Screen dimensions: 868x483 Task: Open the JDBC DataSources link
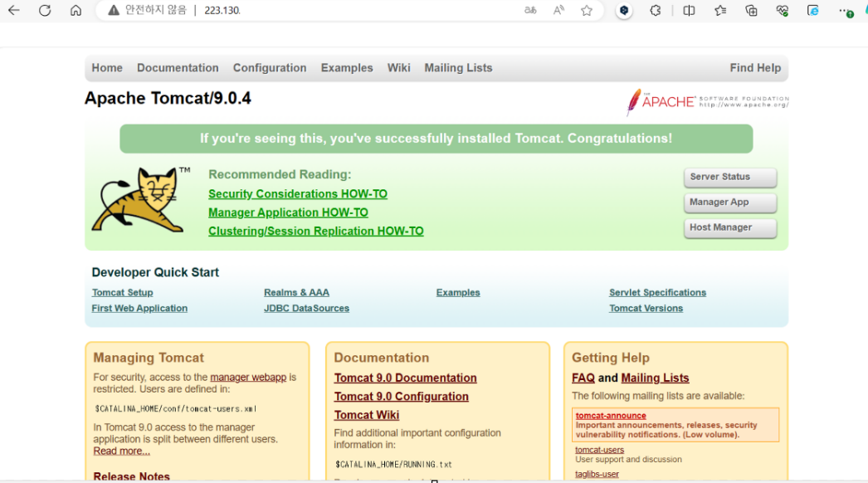coord(306,308)
